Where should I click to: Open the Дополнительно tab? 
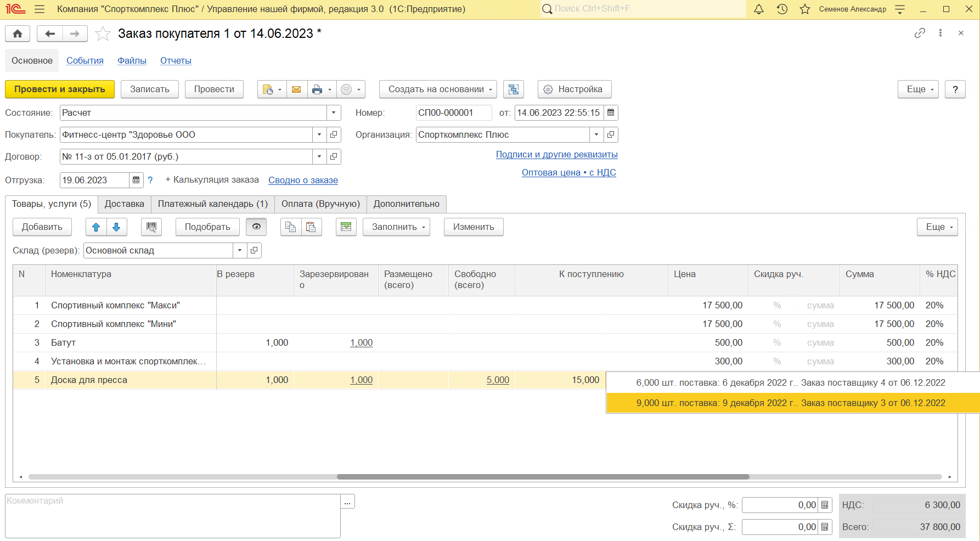(407, 204)
